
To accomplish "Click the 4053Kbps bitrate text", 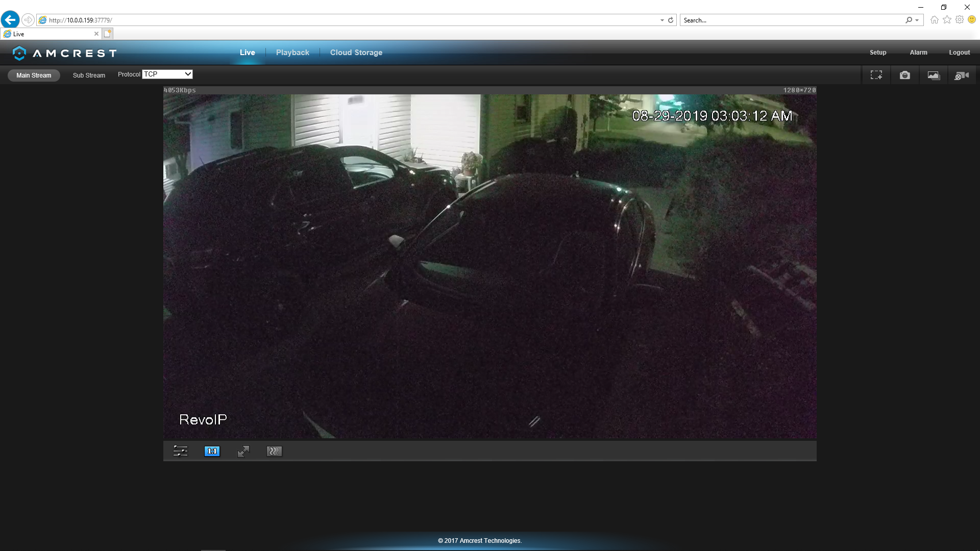I will coord(180,90).
